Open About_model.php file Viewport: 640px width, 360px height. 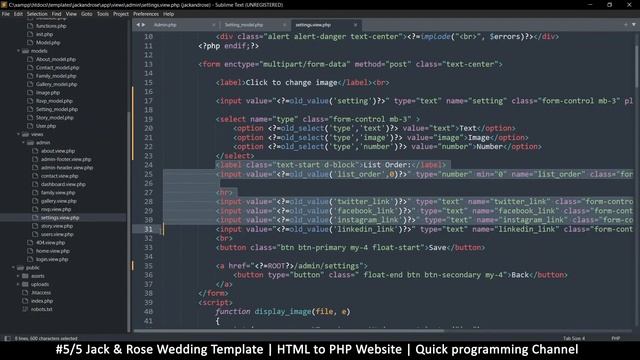coord(56,60)
